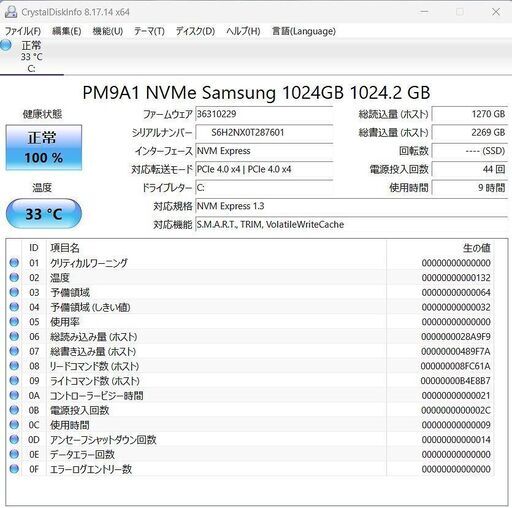The height and width of the screenshot is (508, 512).
Task: Click raw value 0000000000009
Action: [x=456, y=425]
